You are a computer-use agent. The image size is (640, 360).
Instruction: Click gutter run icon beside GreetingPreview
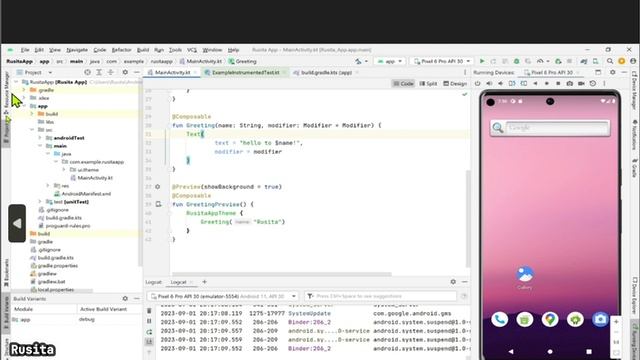[x=158, y=204]
